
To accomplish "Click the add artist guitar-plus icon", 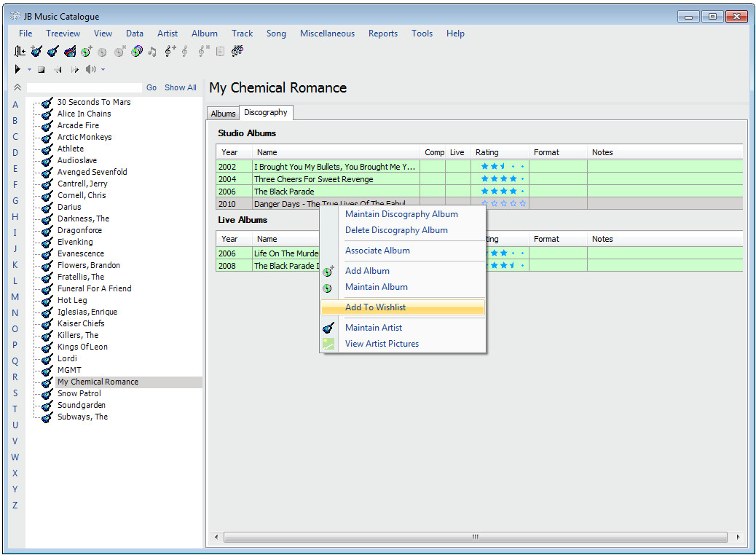I will (36, 51).
